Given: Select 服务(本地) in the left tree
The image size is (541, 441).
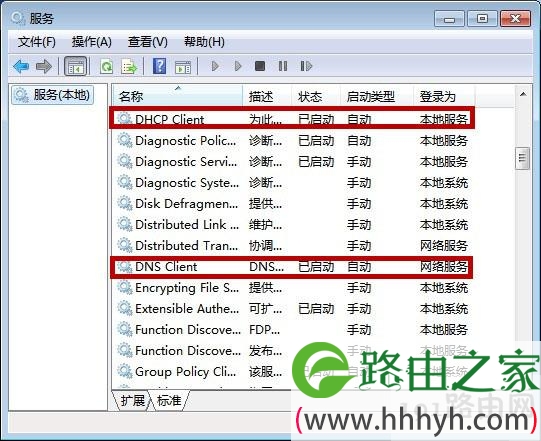Looking at the screenshot, I should point(52,95).
